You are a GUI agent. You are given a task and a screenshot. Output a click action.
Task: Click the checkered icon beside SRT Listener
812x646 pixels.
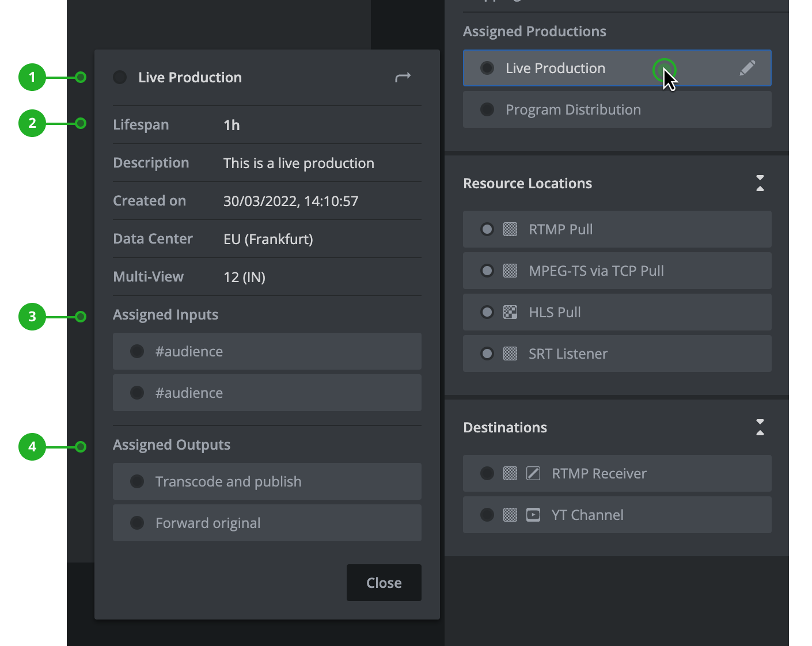[x=510, y=354]
